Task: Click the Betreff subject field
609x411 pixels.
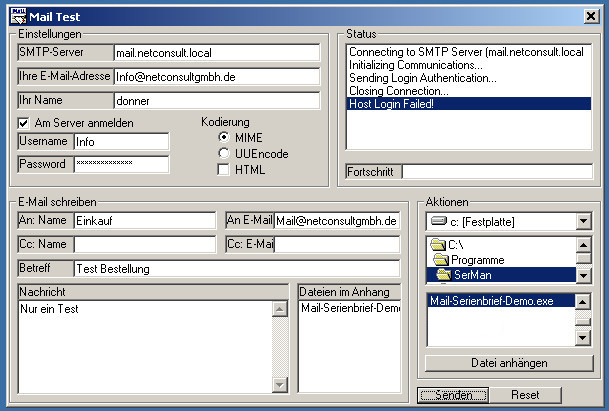Action: 237,269
